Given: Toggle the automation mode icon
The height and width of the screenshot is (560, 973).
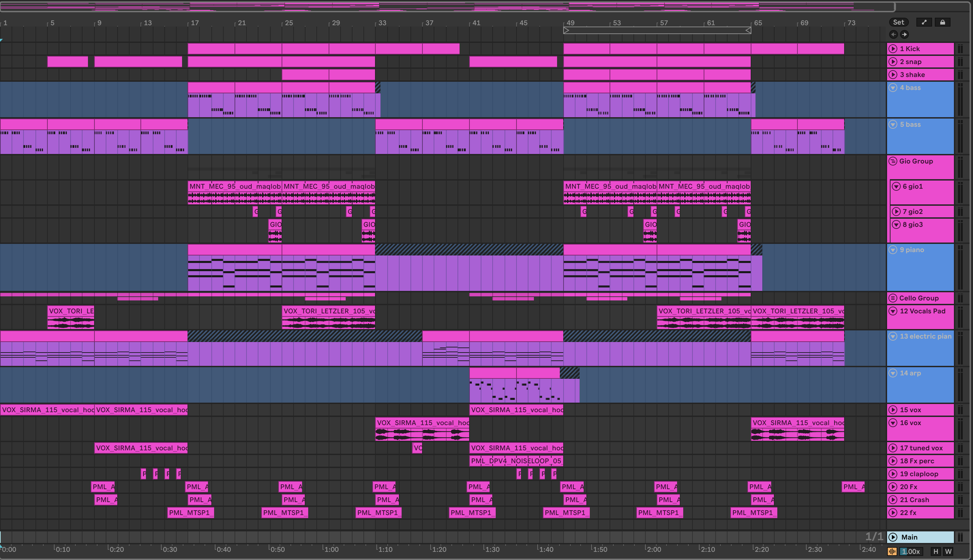Looking at the screenshot, I should 924,22.
